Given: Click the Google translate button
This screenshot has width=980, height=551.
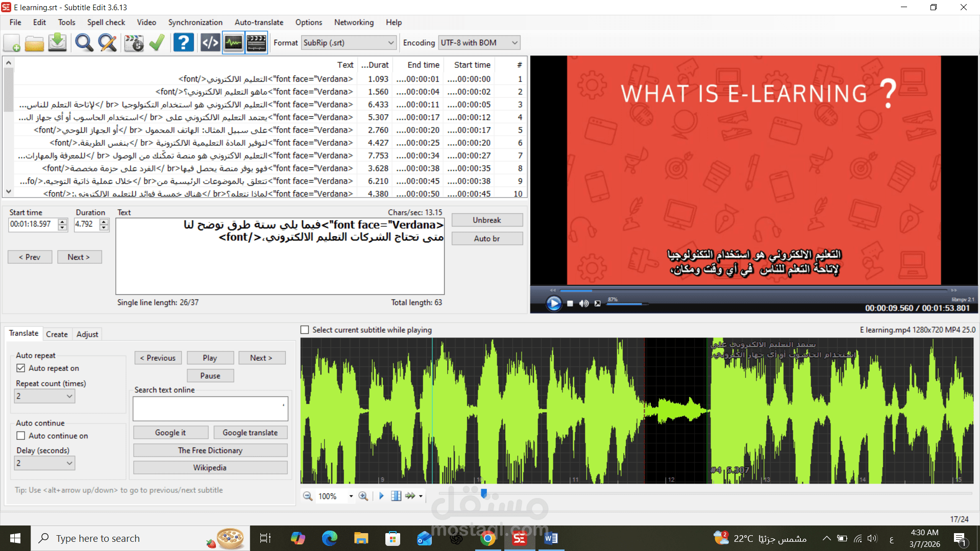Looking at the screenshot, I should point(250,433).
